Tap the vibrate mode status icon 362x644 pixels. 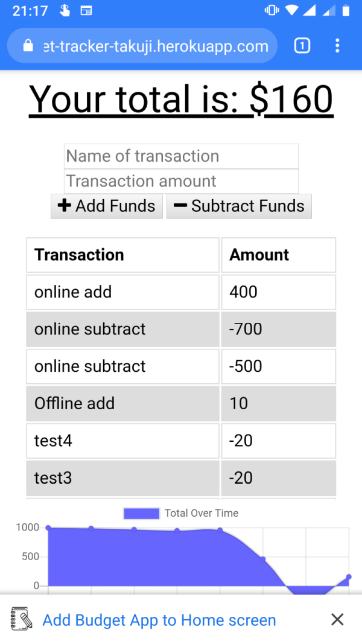(x=271, y=10)
